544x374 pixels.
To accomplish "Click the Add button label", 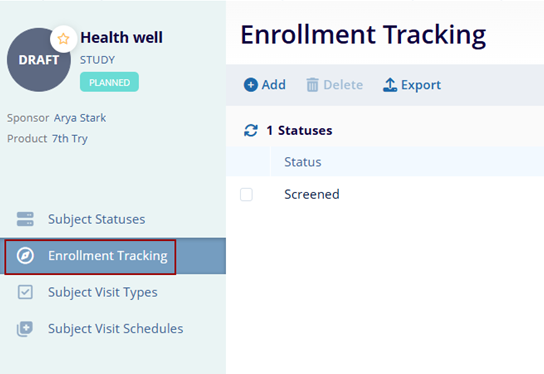I will click(274, 85).
